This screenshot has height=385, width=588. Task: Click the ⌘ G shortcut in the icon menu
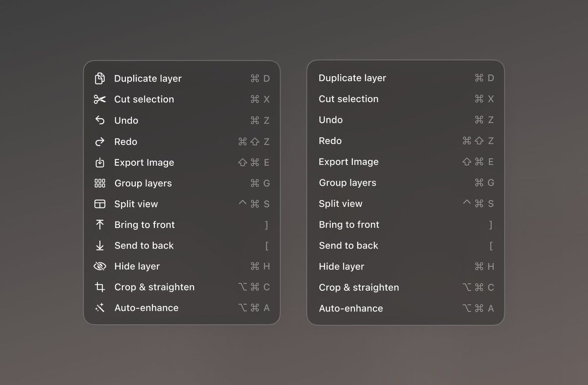click(260, 183)
